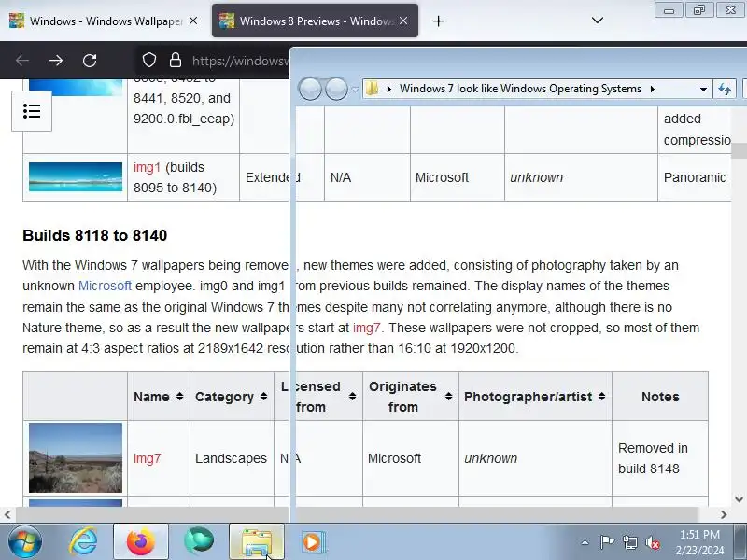
Task: Click the folder icon in Explorer address bar
Action: click(372, 89)
